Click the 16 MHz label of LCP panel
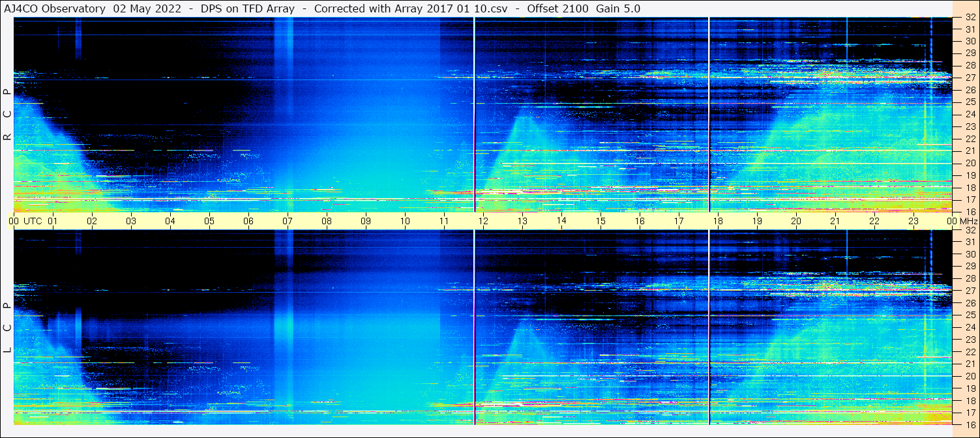The height and width of the screenshot is (438, 980). [x=970, y=424]
